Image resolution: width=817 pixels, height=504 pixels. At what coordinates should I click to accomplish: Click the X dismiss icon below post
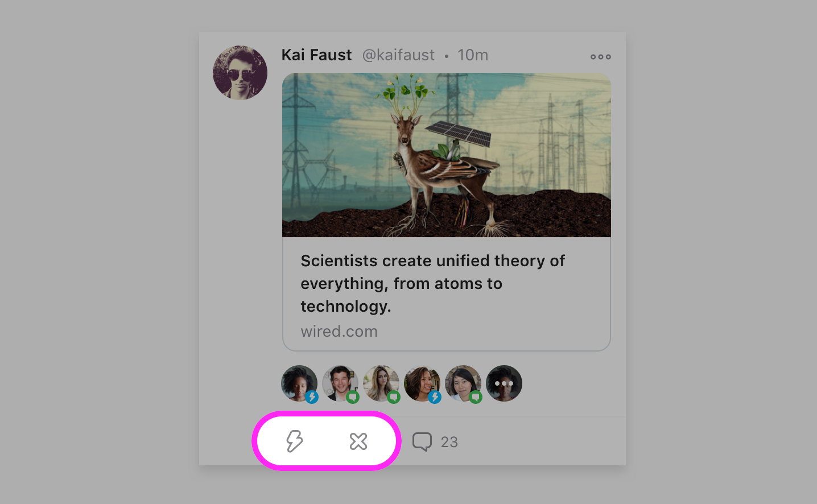point(358,441)
